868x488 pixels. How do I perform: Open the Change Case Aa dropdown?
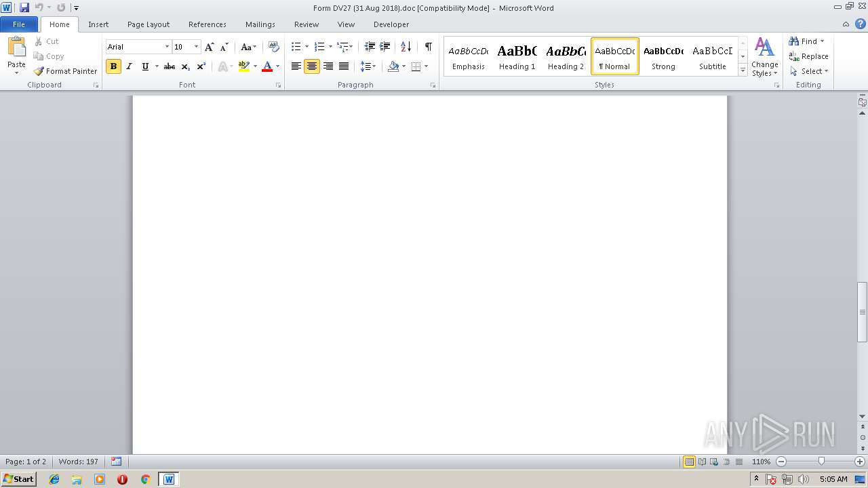tap(249, 47)
